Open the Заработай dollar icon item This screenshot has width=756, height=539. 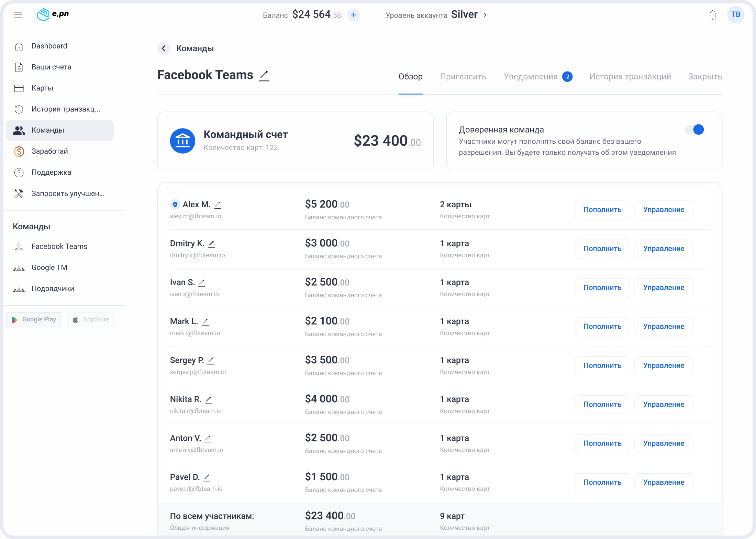click(x=19, y=151)
